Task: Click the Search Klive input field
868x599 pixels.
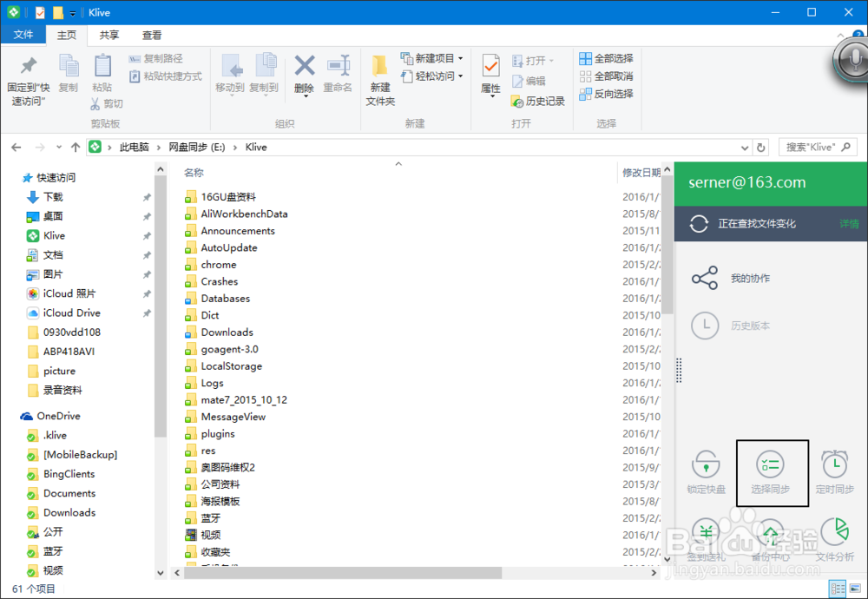Action: click(x=818, y=148)
